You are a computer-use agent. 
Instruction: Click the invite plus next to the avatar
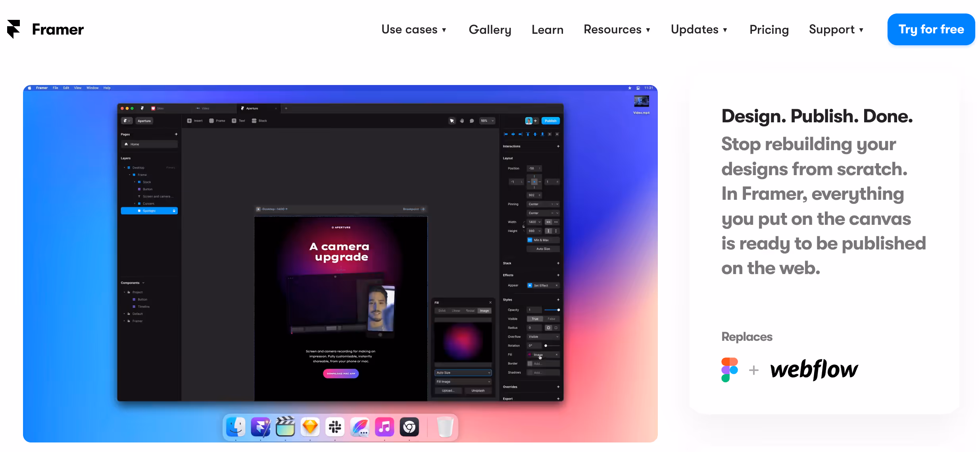tap(535, 121)
